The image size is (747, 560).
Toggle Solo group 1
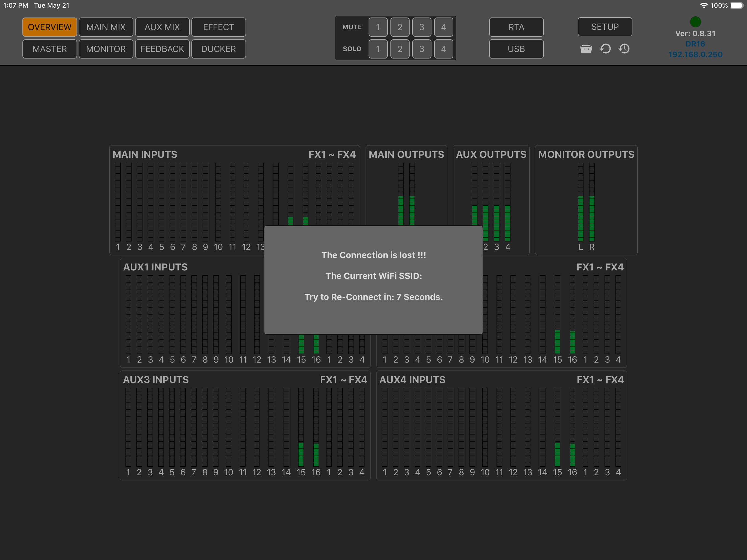pos(378,49)
